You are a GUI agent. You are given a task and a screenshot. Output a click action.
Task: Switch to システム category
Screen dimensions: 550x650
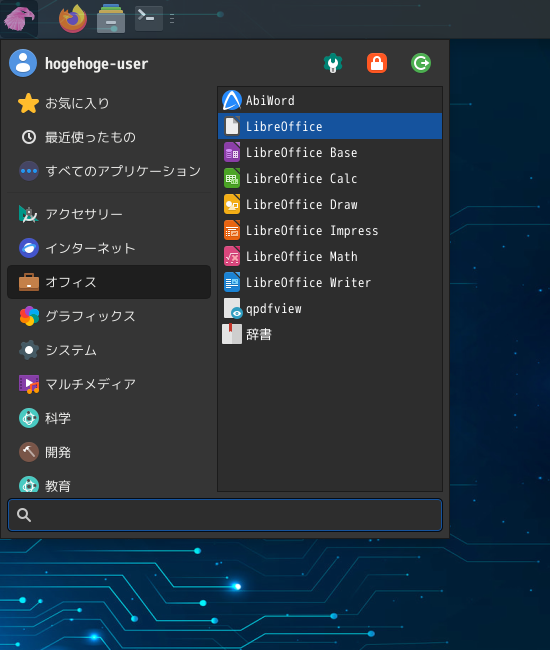click(109, 350)
